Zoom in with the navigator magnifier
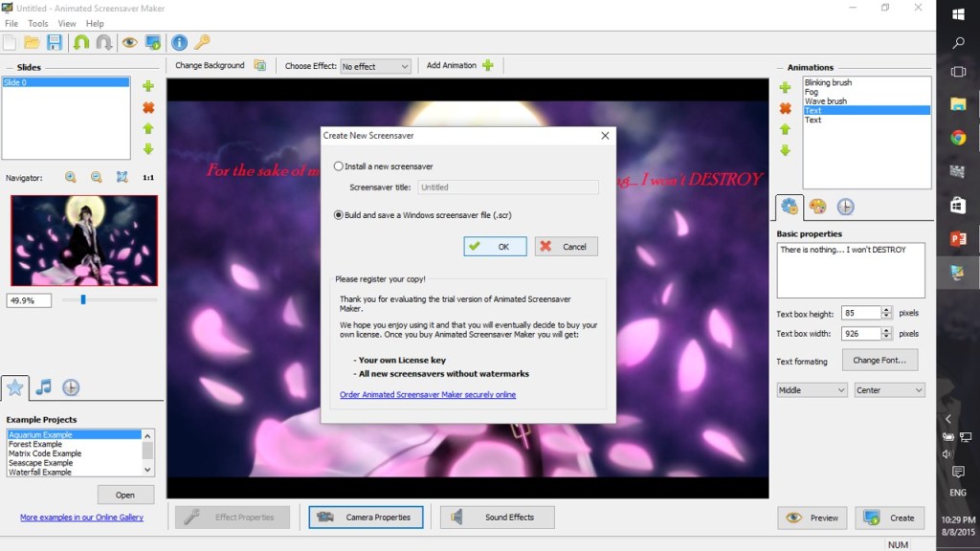Viewport: 980px width, 551px height. tap(71, 177)
